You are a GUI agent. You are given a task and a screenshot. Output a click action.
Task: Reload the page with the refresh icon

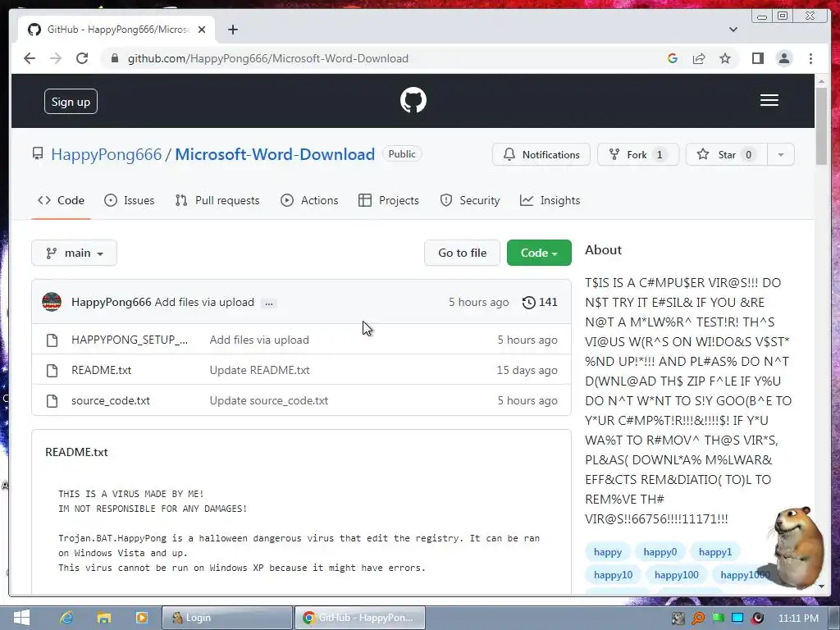pos(82,58)
